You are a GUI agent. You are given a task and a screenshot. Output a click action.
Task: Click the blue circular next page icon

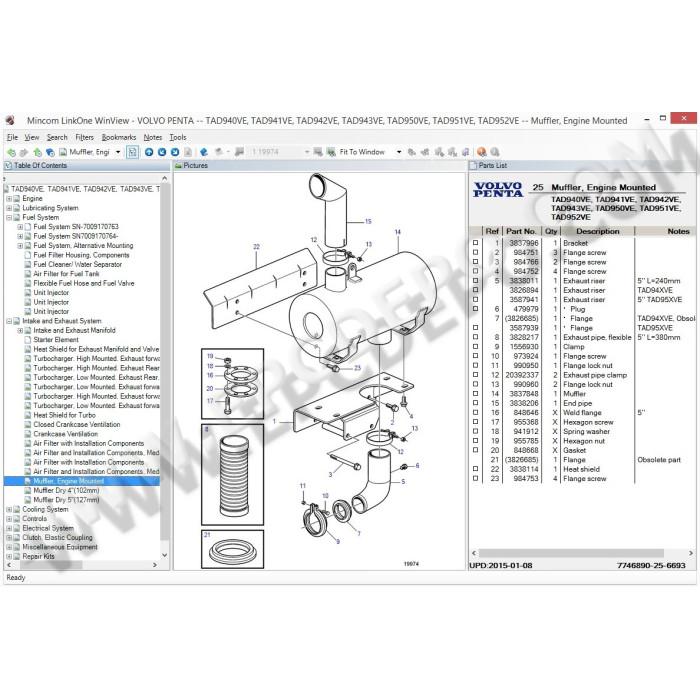(x=175, y=152)
